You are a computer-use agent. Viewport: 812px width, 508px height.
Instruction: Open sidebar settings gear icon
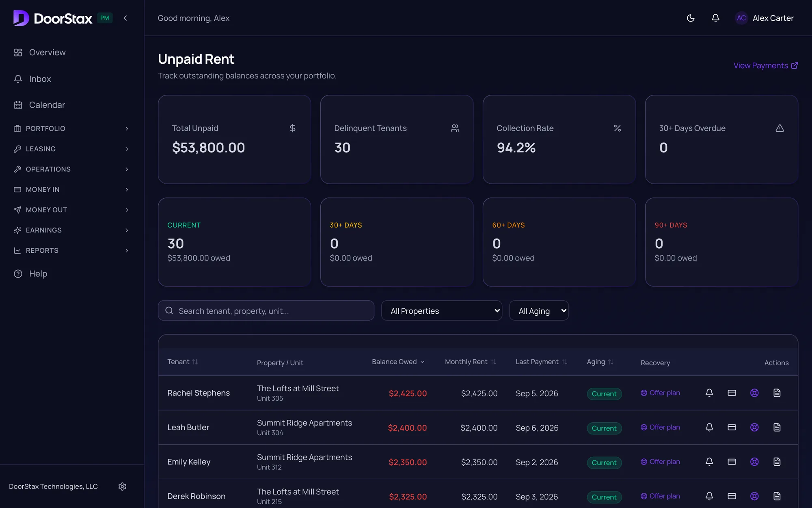(122, 486)
